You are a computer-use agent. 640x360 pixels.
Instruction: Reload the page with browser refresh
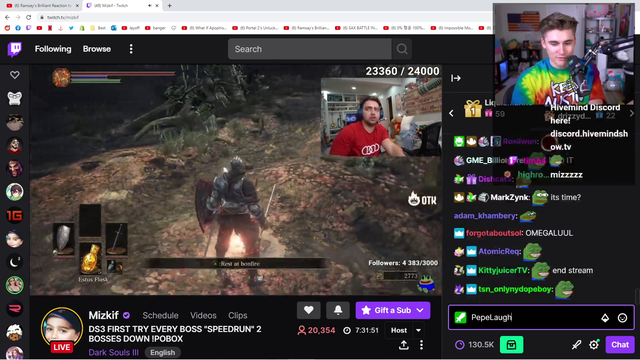tap(28, 17)
